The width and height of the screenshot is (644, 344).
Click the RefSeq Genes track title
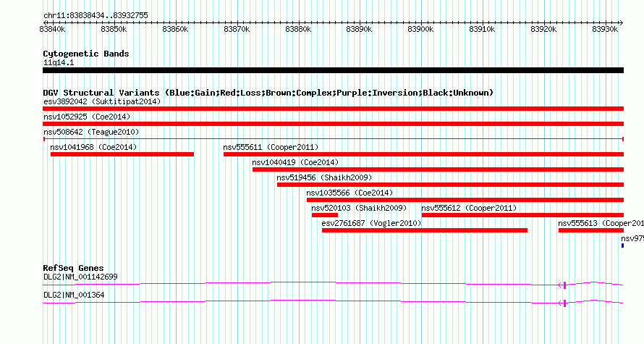(x=73, y=268)
